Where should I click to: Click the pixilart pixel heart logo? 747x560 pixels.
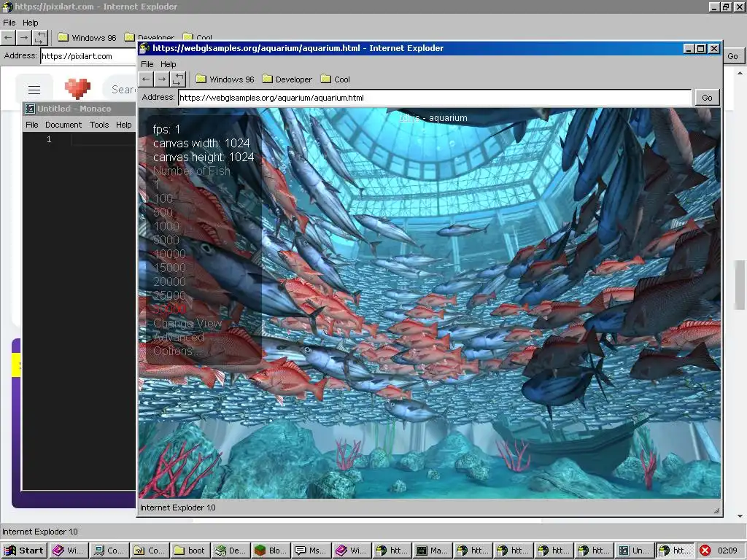click(x=77, y=89)
